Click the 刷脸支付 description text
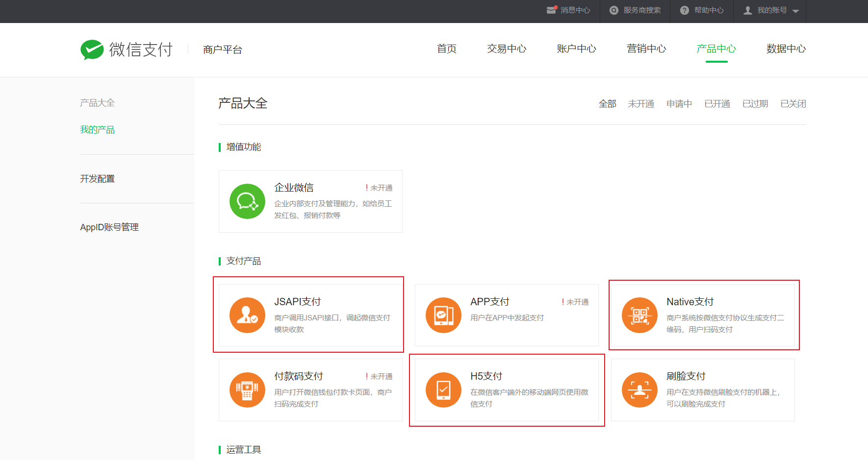This screenshot has width=868, height=460. click(723, 398)
